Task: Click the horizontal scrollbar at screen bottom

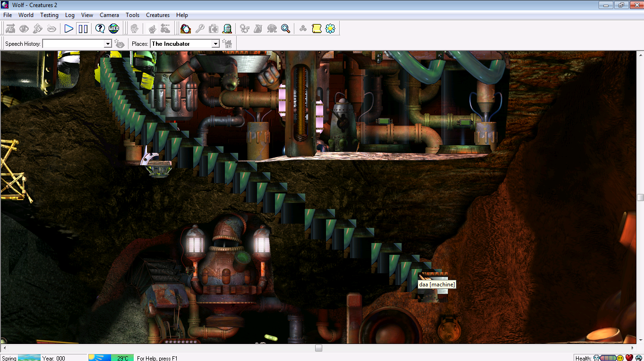Action: [318, 348]
